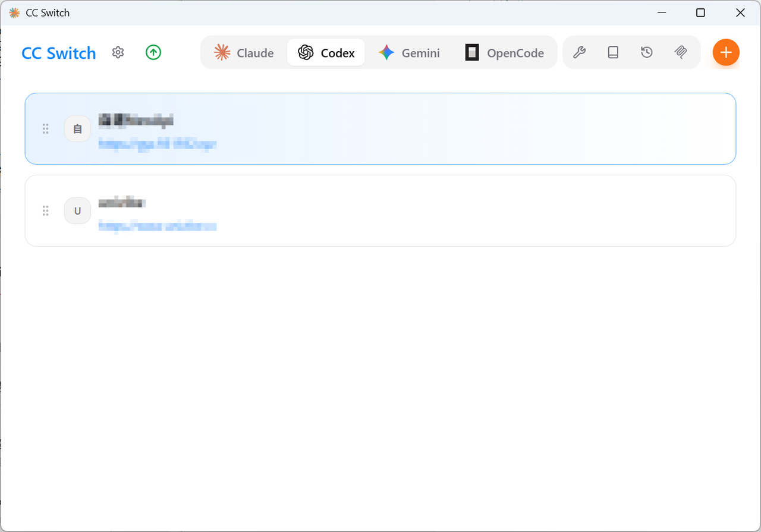Open the OpenCode tab
The image size is (761, 532).
pos(505,53)
